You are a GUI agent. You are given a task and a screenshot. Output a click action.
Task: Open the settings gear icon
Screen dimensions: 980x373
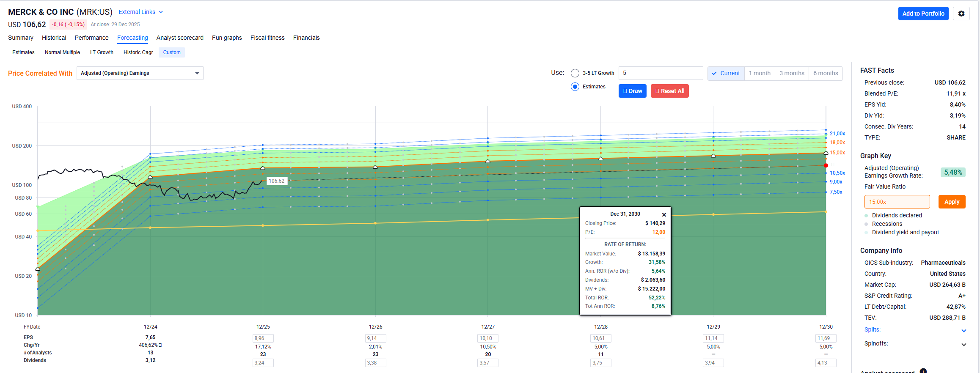click(961, 14)
